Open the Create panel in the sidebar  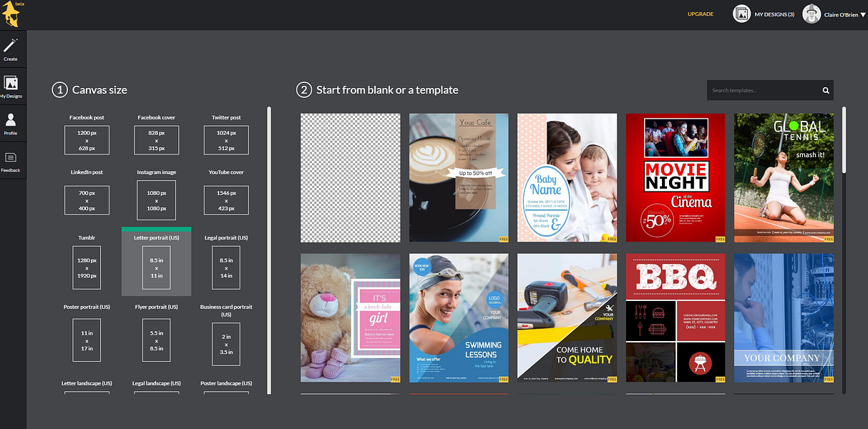click(11, 49)
